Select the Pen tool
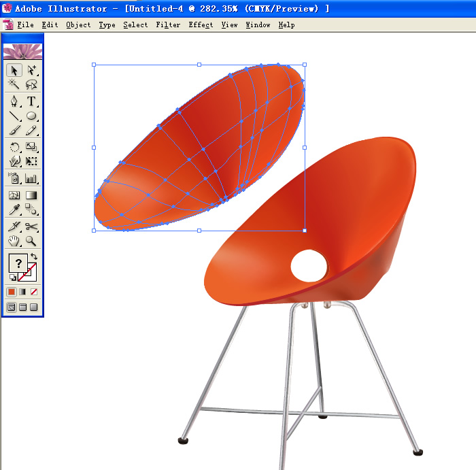Image resolution: width=476 pixels, height=470 pixels. tap(14, 101)
